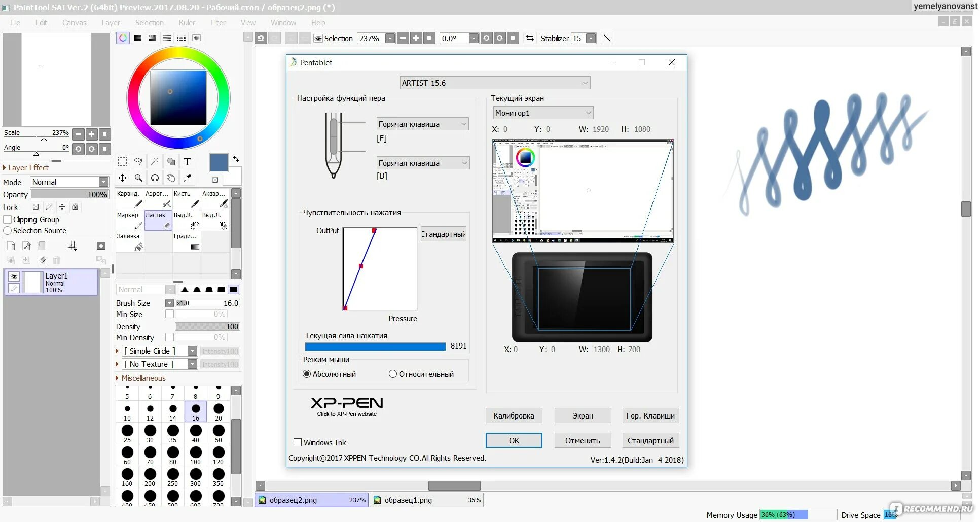Choose the Ластик eraser brush

[x=158, y=221]
